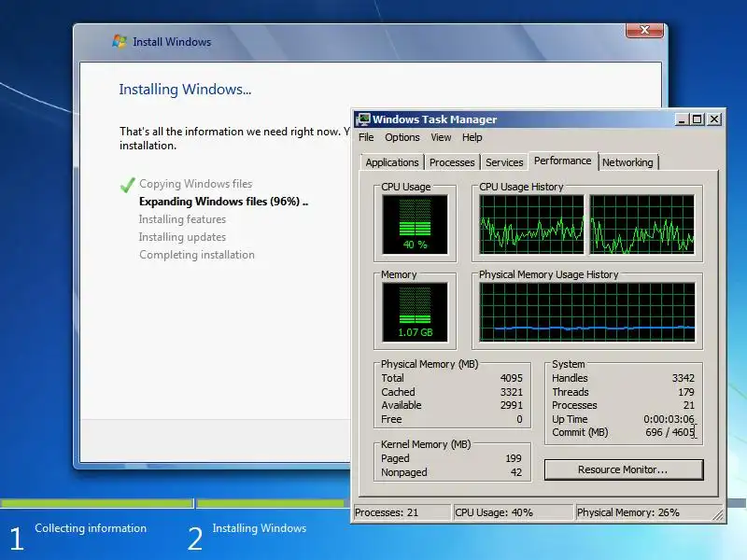
Task: Click the Commit (MB) value 696 / 4605
Action: (x=669, y=432)
